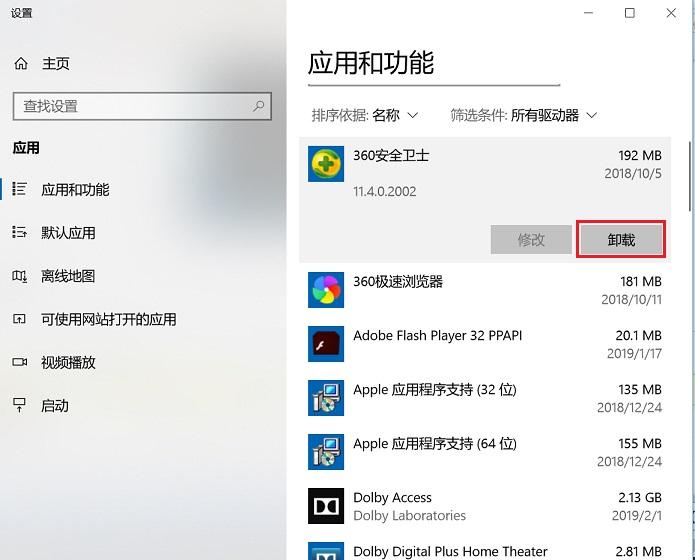Open 默认应用 in the sidebar
695x560 pixels.
point(68,233)
